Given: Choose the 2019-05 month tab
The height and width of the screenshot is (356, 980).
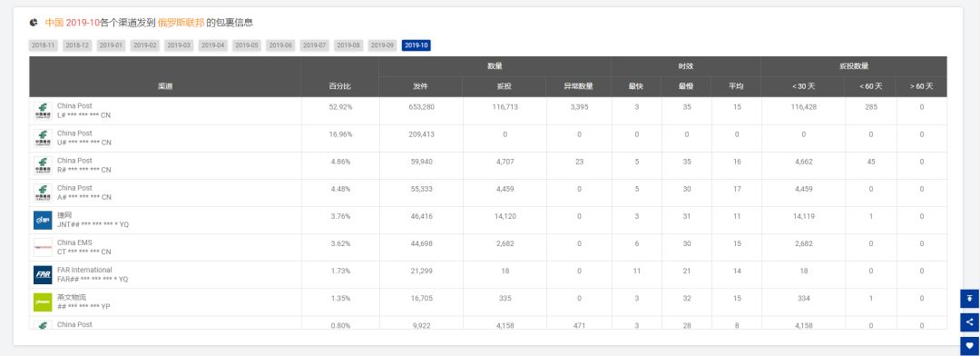Looking at the screenshot, I should coord(246,45).
